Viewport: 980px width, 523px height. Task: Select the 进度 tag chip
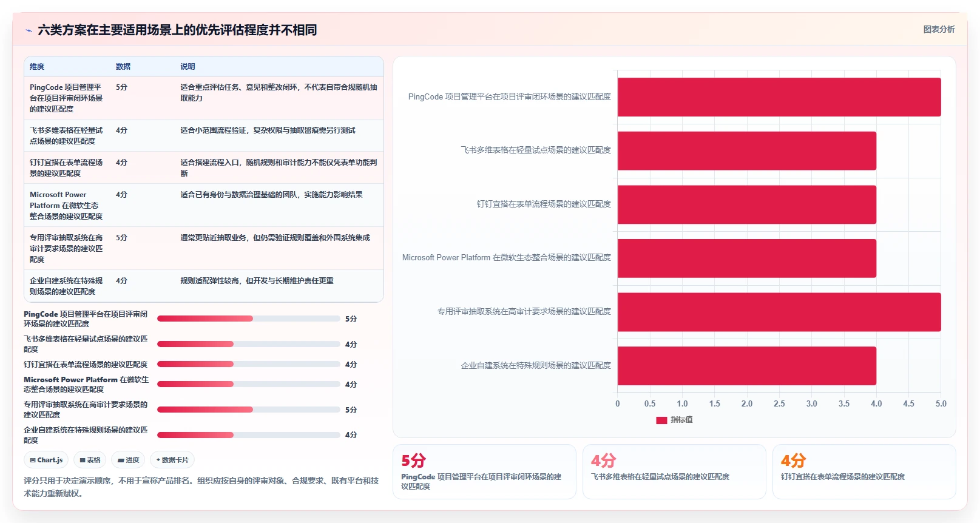click(x=129, y=460)
